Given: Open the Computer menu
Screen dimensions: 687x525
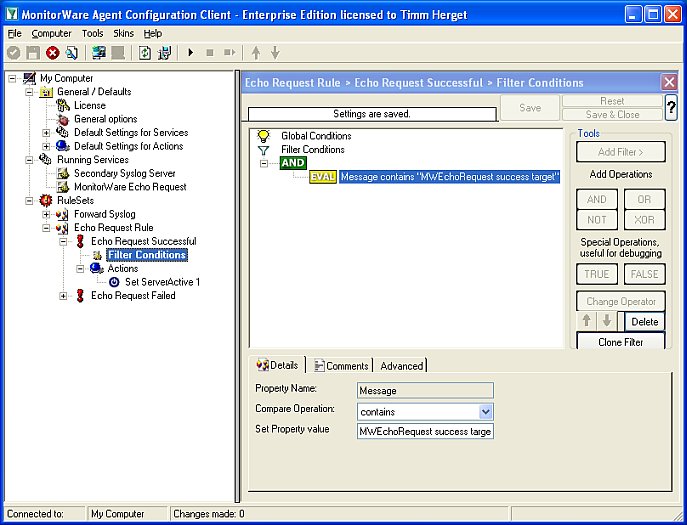Looking at the screenshot, I should pyautogui.click(x=51, y=34).
